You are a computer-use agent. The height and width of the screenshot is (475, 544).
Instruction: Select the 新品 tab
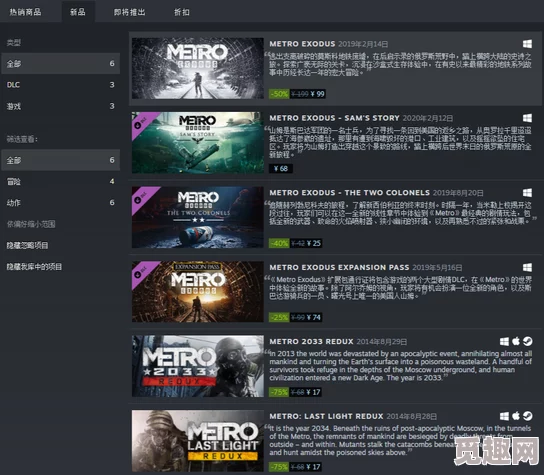click(78, 12)
